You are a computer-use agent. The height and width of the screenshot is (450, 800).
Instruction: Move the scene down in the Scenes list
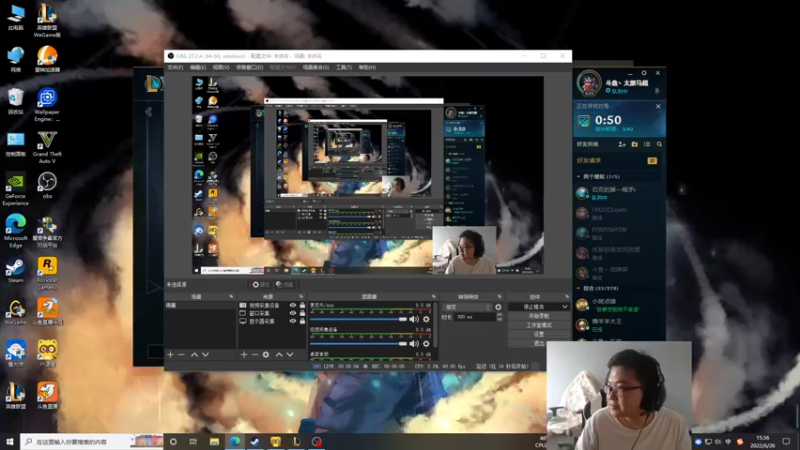pyautogui.click(x=205, y=355)
